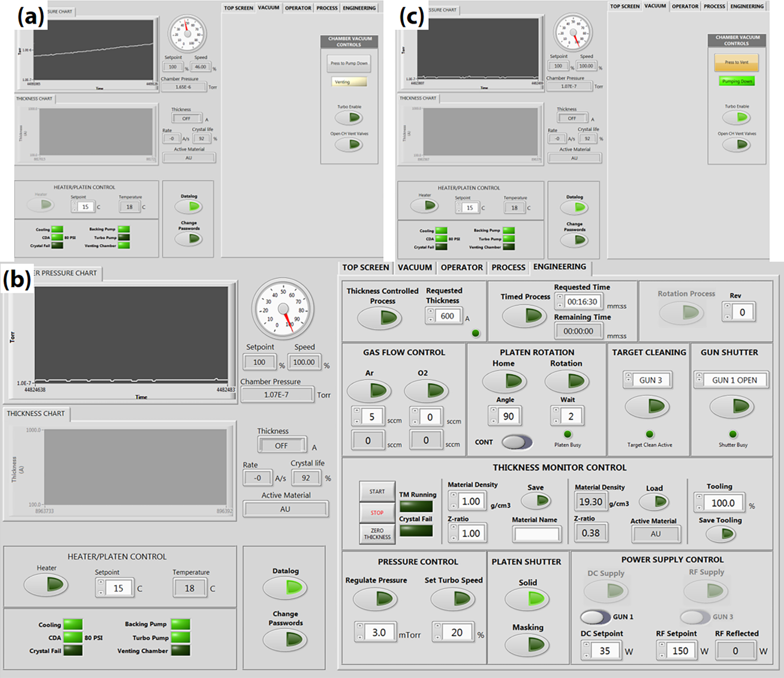This screenshot has height=678, width=784.
Task: Flip the CONT platen rotation switch
Action: pos(517,442)
